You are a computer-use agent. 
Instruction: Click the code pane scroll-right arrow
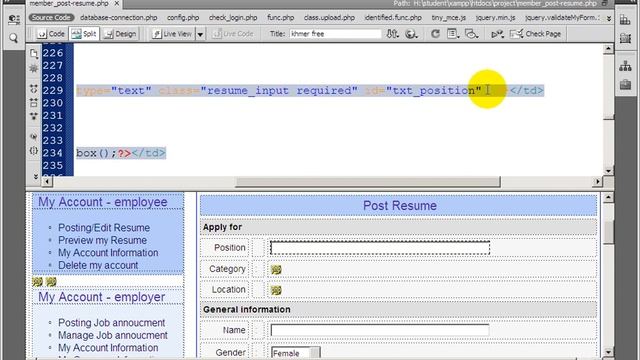(x=598, y=182)
